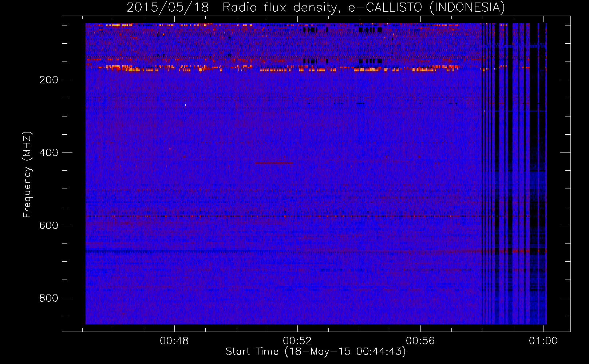Click the 600 frequency tick label
Image resolution: width=589 pixels, height=364 pixels.
[49, 225]
